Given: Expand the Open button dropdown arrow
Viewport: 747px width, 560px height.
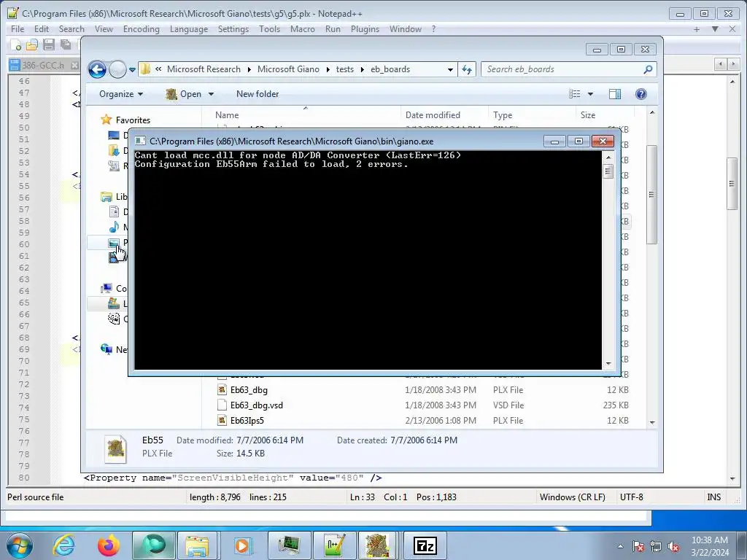Looking at the screenshot, I should point(211,94).
